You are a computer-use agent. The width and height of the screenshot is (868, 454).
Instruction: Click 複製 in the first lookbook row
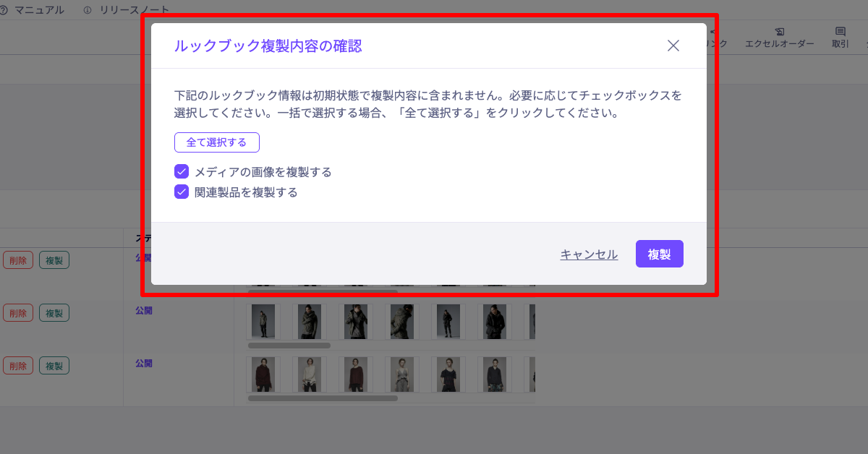[x=54, y=260]
